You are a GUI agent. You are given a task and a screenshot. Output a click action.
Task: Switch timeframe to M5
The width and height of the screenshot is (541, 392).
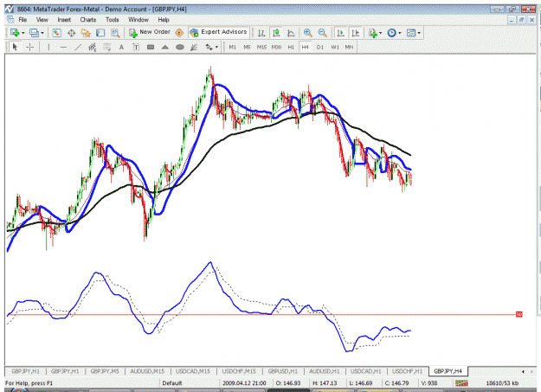coord(247,47)
